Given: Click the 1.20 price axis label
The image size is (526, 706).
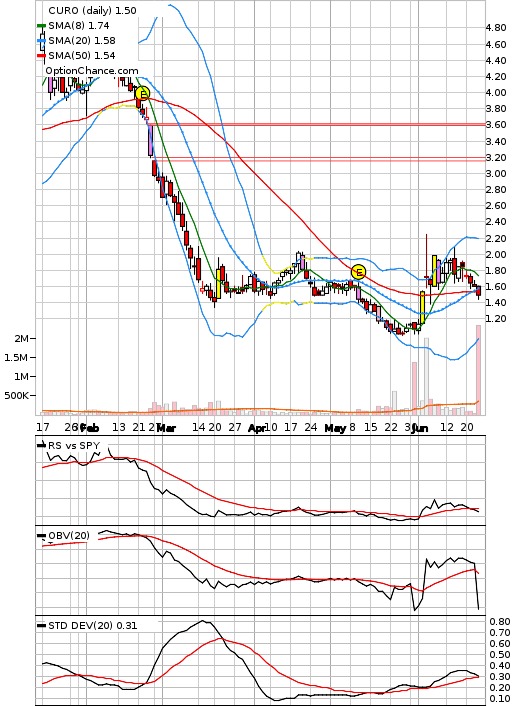Looking at the screenshot, I should click(x=496, y=319).
